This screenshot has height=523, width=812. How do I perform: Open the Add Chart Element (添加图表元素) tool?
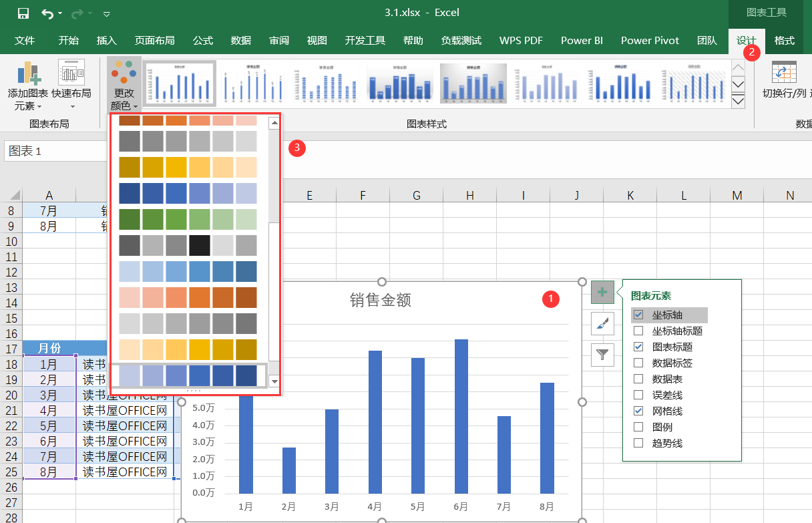click(x=28, y=85)
